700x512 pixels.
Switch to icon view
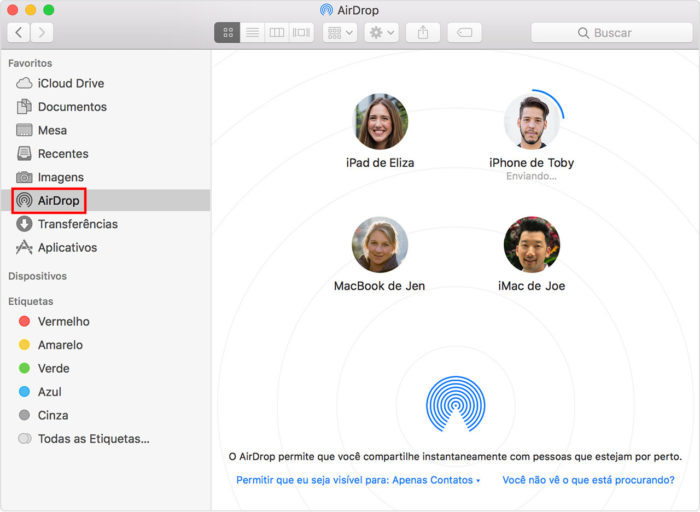(228, 33)
